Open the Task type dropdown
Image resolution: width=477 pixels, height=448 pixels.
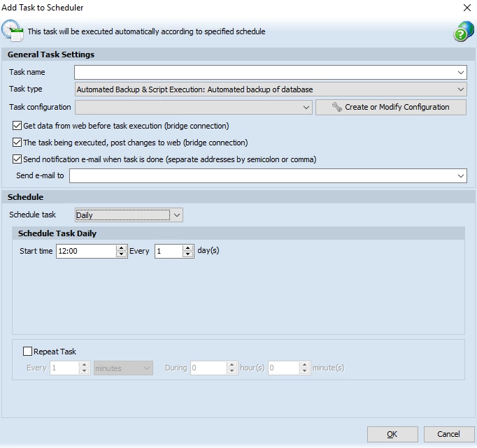[271, 89]
